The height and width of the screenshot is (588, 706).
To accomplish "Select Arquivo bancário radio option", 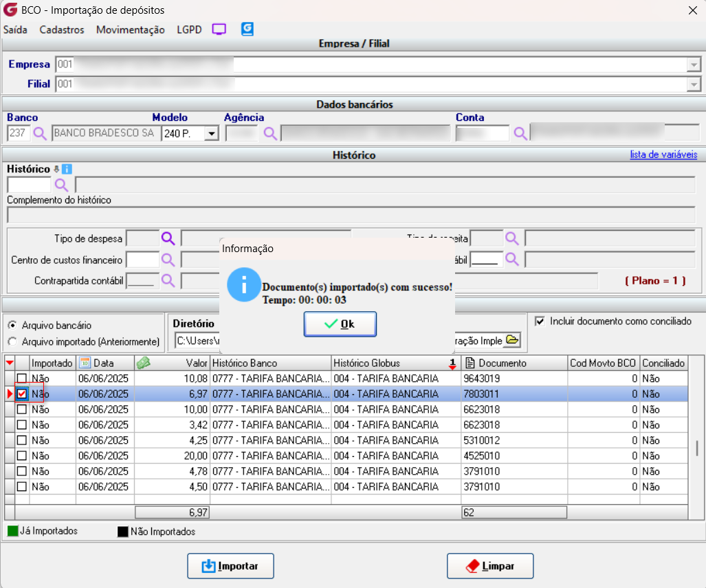I will (x=12, y=325).
